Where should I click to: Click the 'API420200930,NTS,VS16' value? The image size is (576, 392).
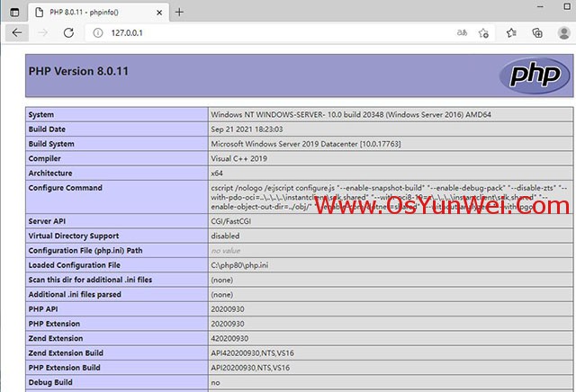[x=252, y=353]
